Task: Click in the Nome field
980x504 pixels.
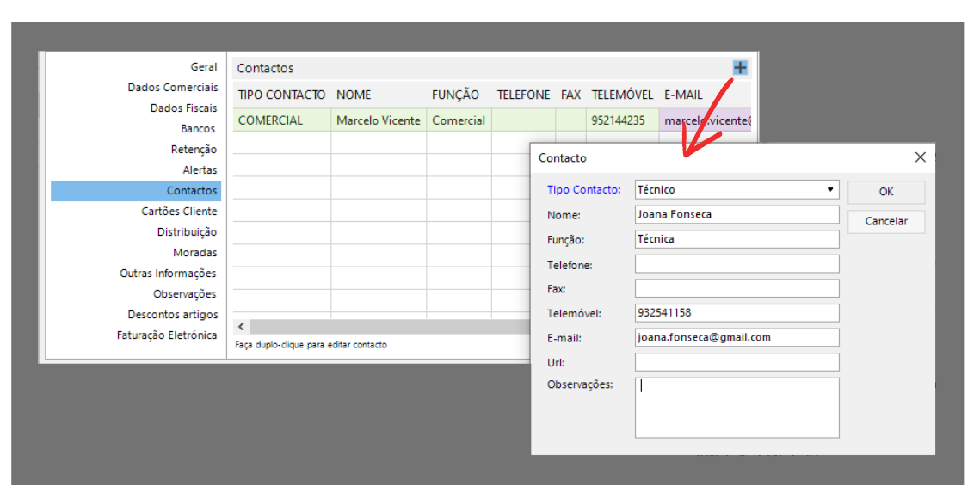Action: [x=737, y=215]
